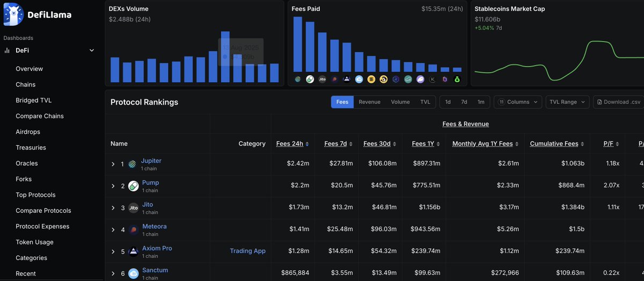Select the 1d period option
The height and width of the screenshot is (281, 644).
(x=448, y=102)
